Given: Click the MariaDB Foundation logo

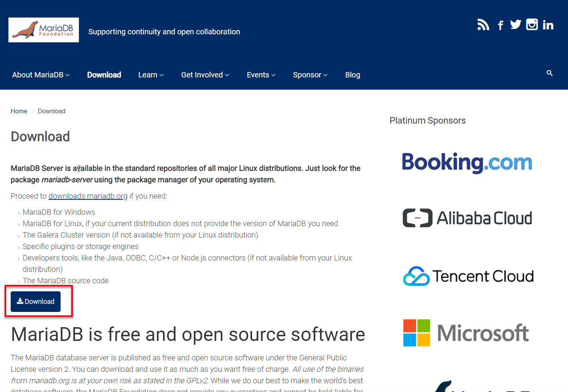Looking at the screenshot, I should (x=44, y=30).
